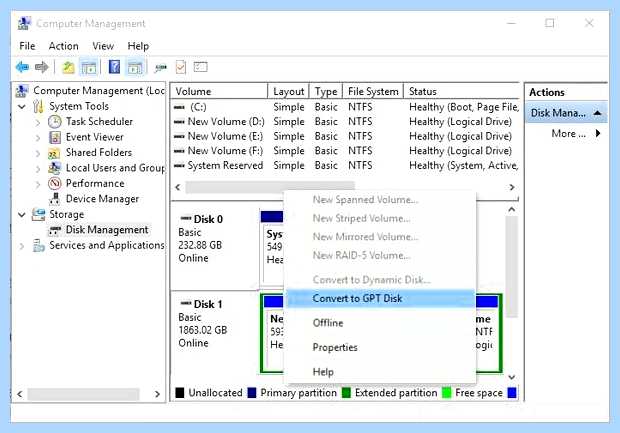Click the Disk 1 label block

click(215, 333)
